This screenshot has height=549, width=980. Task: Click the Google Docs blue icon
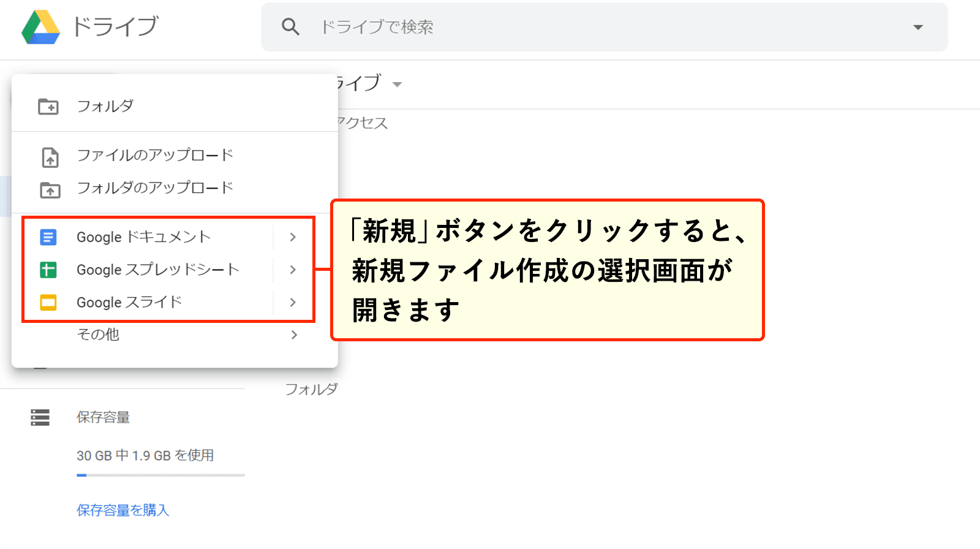click(48, 237)
